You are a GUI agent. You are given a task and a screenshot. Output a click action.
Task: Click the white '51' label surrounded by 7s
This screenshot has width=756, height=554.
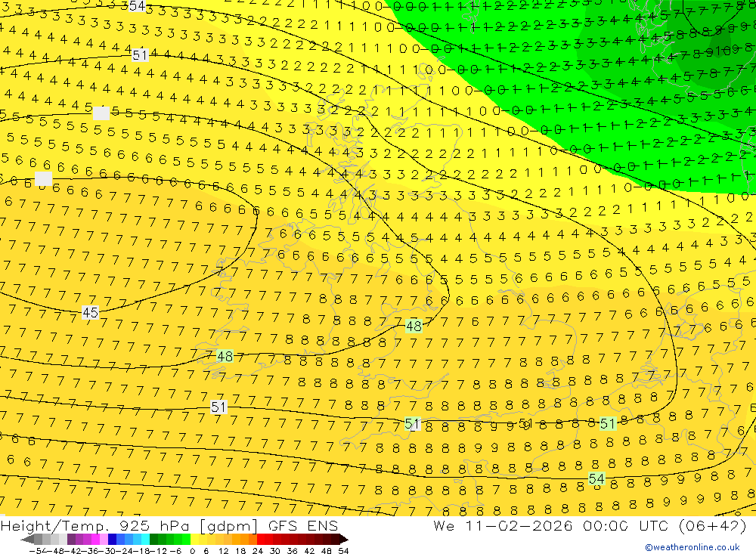click(218, 407)
